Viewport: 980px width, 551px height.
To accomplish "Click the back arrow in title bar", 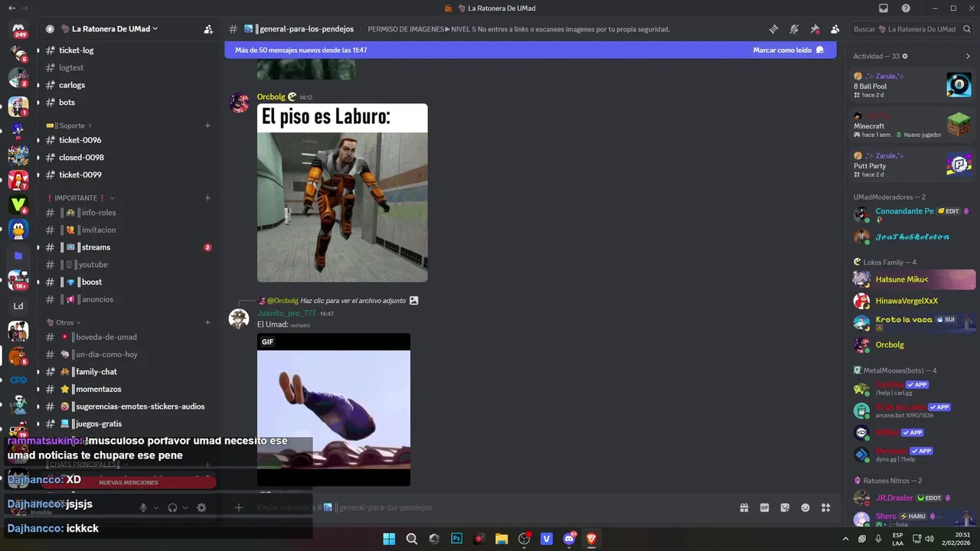I will click(x=11, y=8).
